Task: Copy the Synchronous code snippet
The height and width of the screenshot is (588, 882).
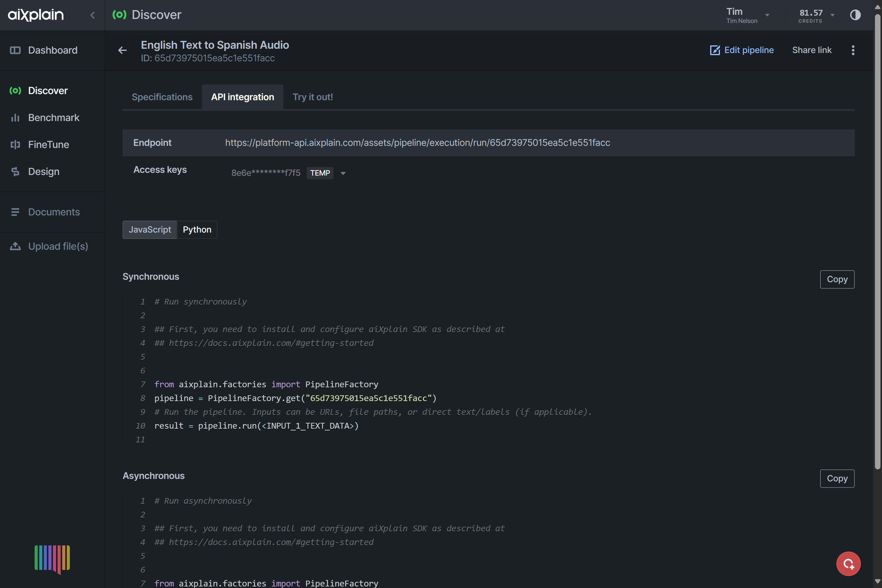Action: tap(837, 279)
